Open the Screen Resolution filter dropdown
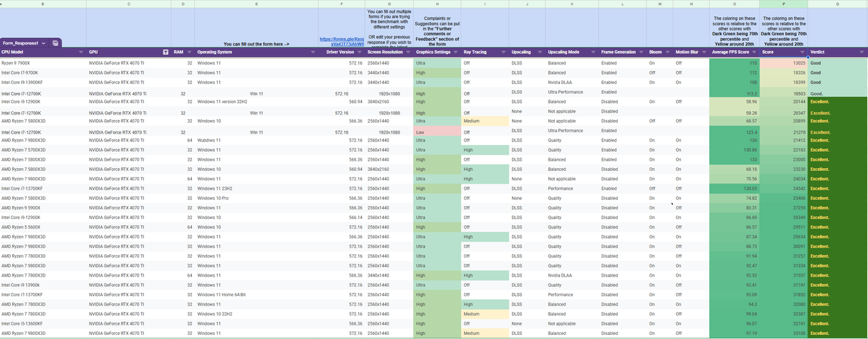 click(x=408, y=52)
